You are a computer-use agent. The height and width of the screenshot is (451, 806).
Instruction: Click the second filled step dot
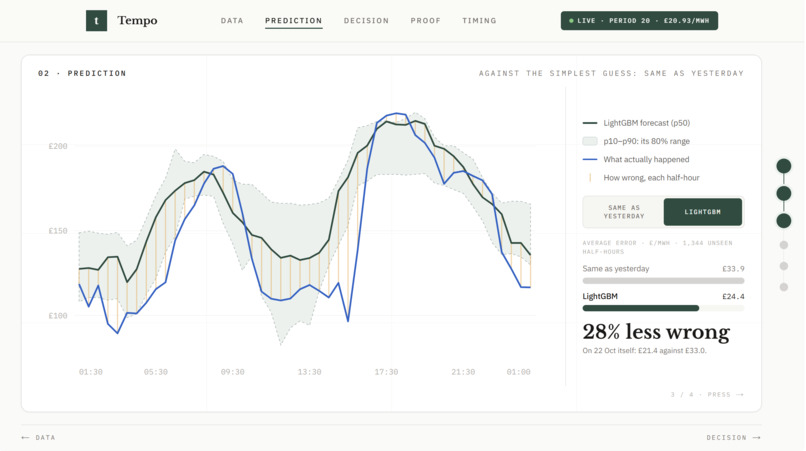pyautogui.click(x=783, y=193)
